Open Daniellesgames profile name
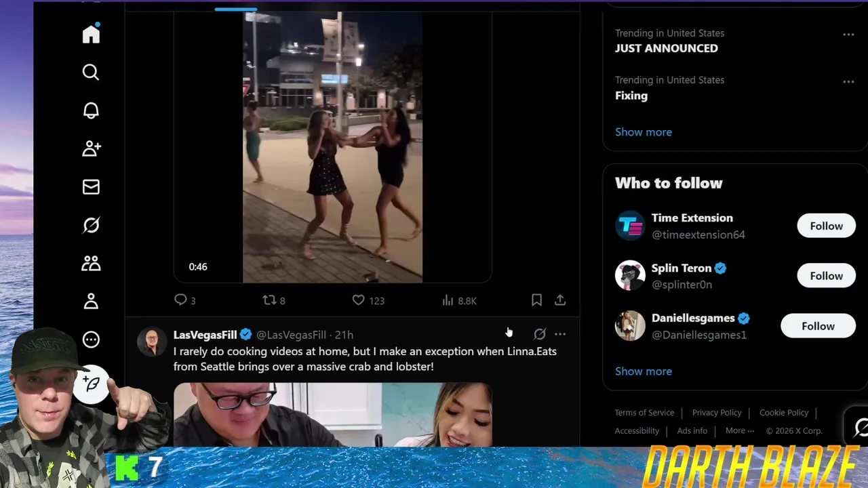 (x=693, y=318)
